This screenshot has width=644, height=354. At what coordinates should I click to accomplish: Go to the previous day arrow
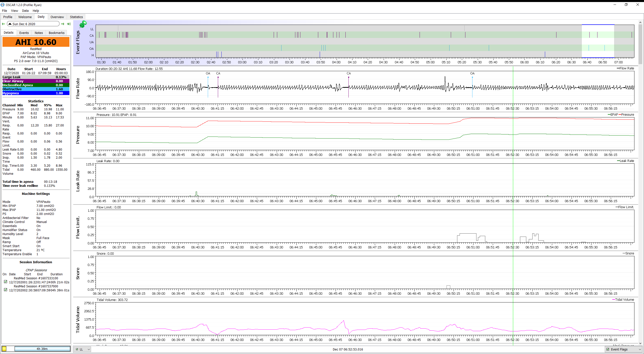point(4,24)
